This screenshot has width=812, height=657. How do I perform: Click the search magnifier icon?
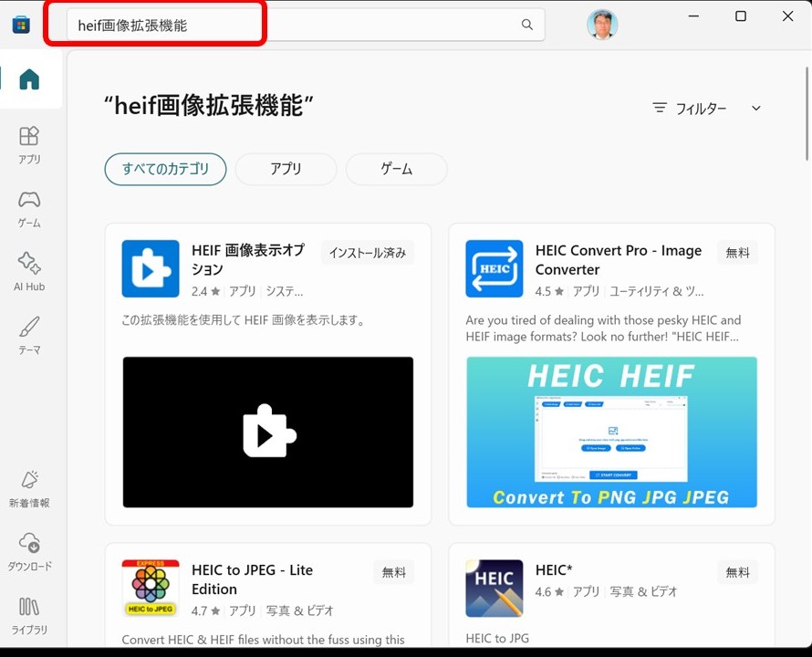point(527,25)
